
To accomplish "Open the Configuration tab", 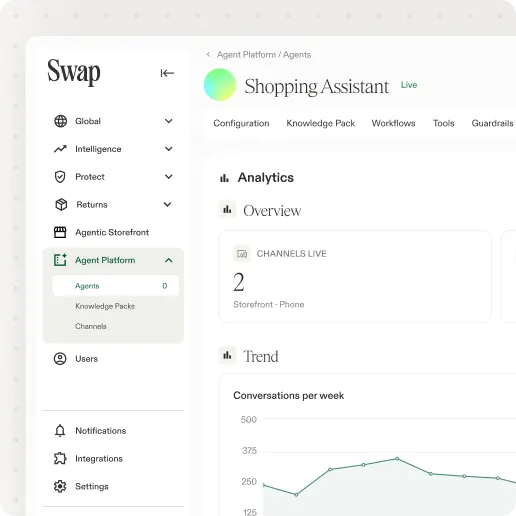I will (241, 123).
